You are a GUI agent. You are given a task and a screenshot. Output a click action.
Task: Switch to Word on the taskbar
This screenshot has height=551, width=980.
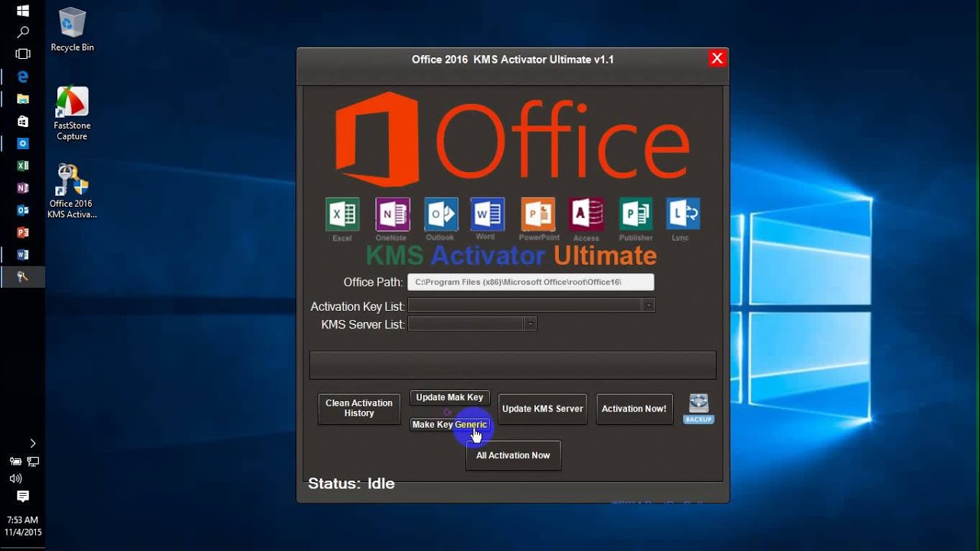22,254
